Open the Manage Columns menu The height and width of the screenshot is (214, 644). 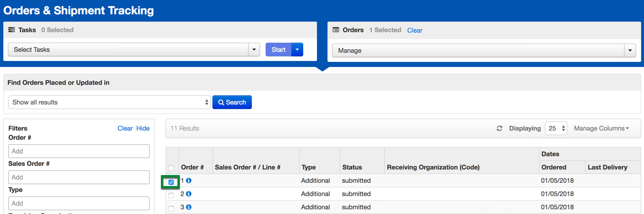click(x=601, y=129)
